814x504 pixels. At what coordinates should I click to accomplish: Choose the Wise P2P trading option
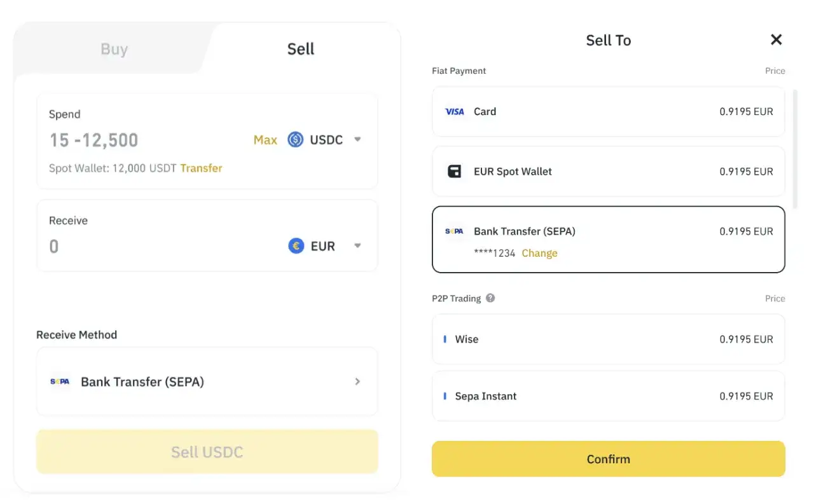pyautogui.click(x=609, y=339)
